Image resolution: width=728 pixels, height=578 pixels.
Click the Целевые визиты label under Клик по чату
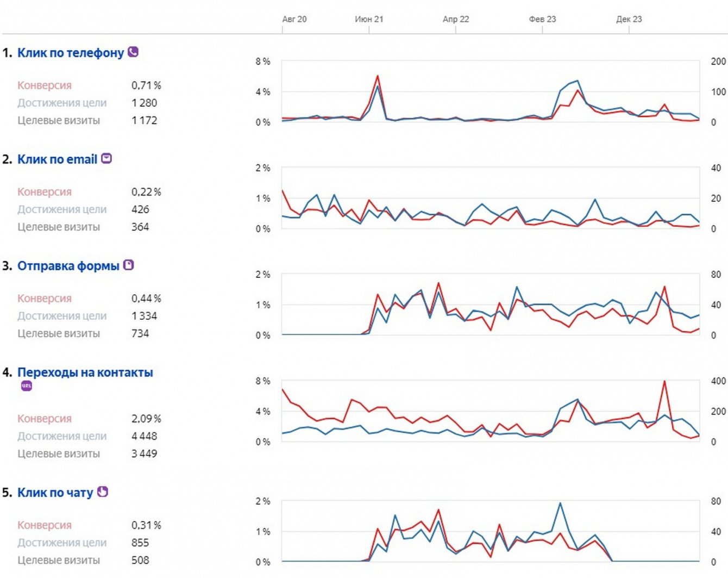[59, 560]
